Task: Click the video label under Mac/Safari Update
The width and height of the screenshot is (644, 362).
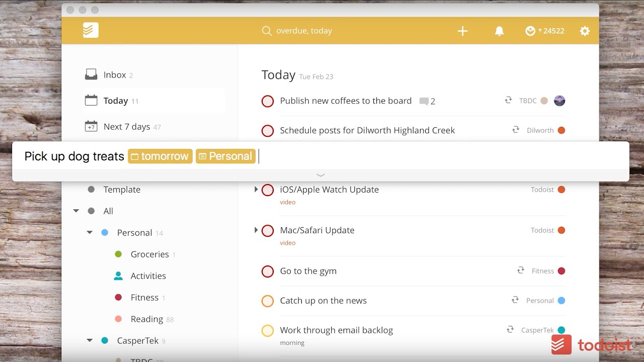Action: pos(288,243)
